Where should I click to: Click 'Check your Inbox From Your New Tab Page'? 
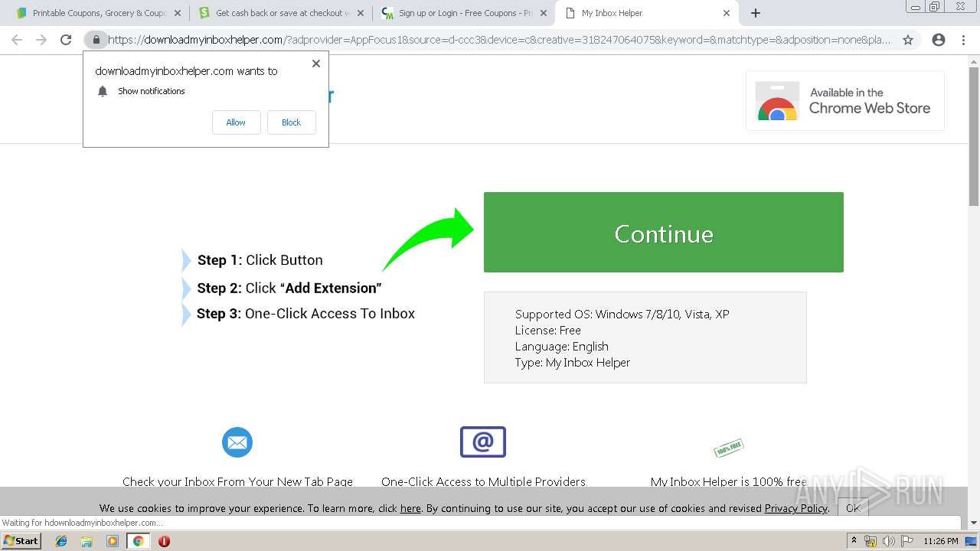pyautogui.click(x=238, y=481)
